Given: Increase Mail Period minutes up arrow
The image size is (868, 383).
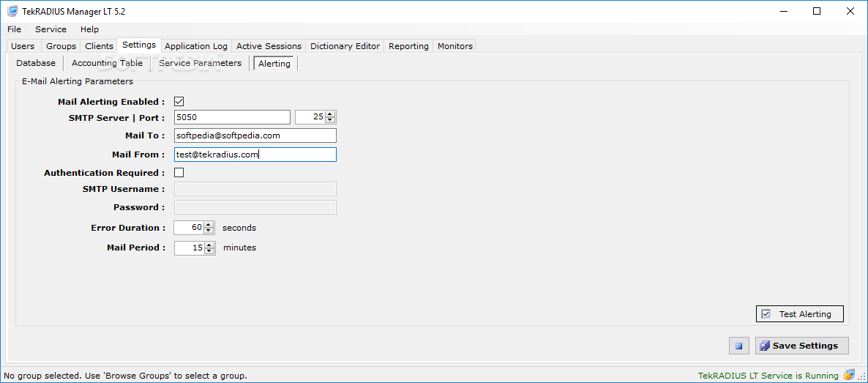Looking at the screenshot, I should point(209,245).
